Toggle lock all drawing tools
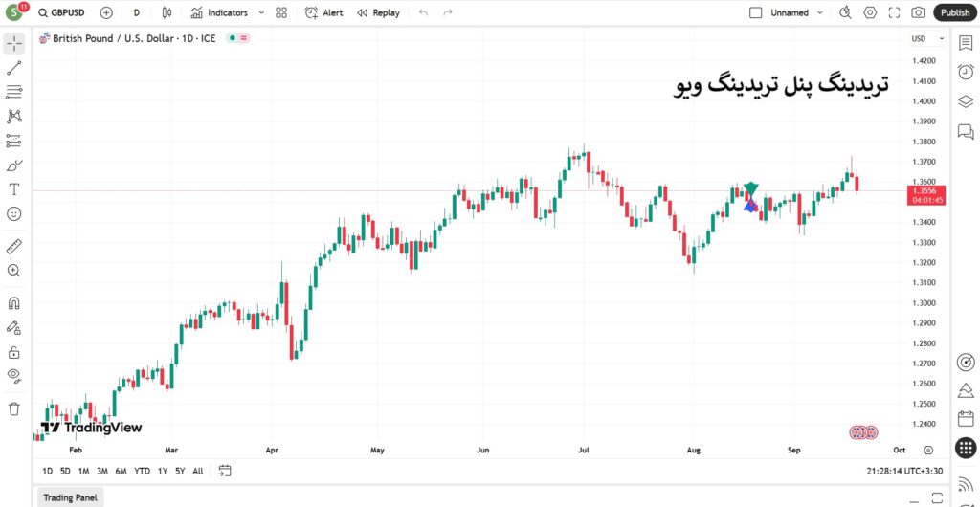Image resolution: width=980 pixels, height=507 pixels. coord(14,352)
